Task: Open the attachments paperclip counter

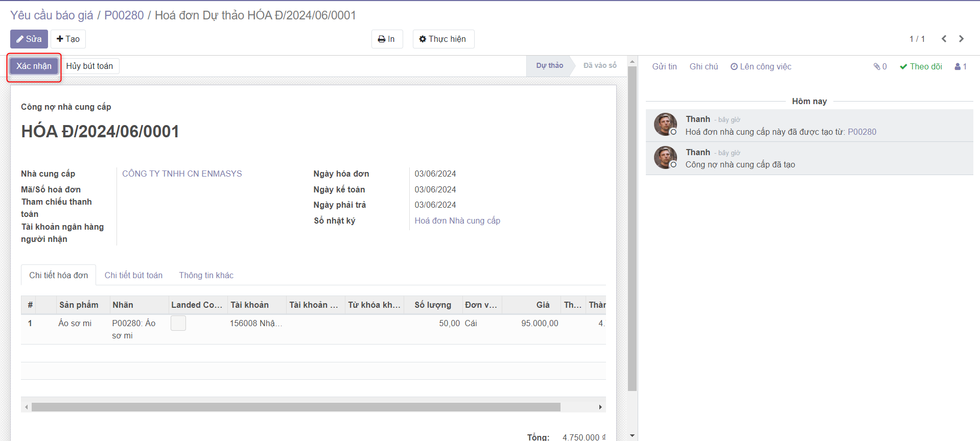Action: pyautogui.click(x=880, y=66)
